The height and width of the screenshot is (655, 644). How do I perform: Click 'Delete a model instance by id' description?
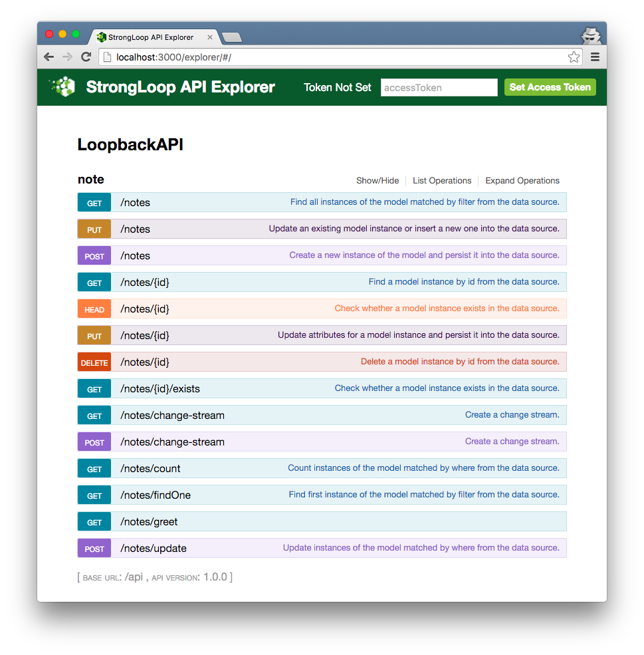(x=460, y=361)
